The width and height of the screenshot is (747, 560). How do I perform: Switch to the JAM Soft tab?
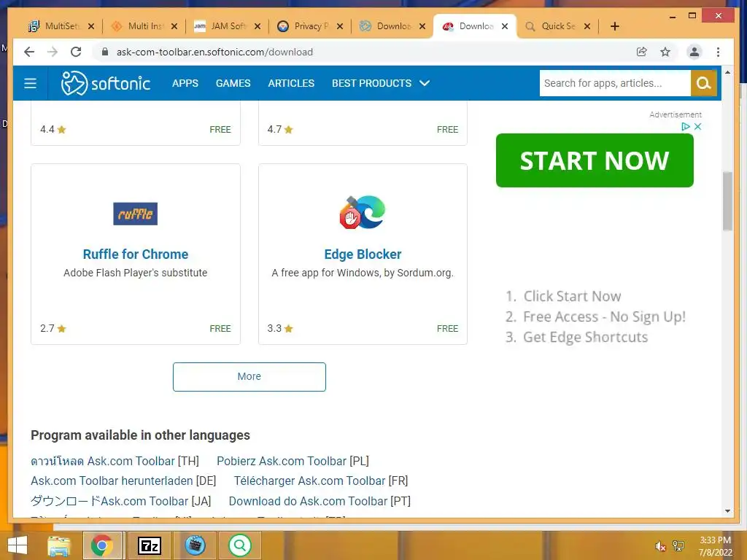(228, 26)
